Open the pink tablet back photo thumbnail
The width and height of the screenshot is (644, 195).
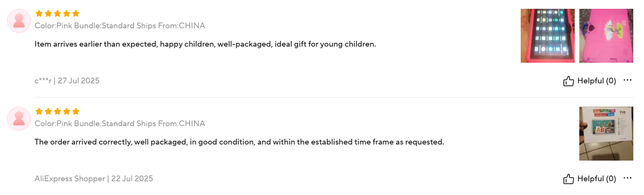(x=606, y=36)
